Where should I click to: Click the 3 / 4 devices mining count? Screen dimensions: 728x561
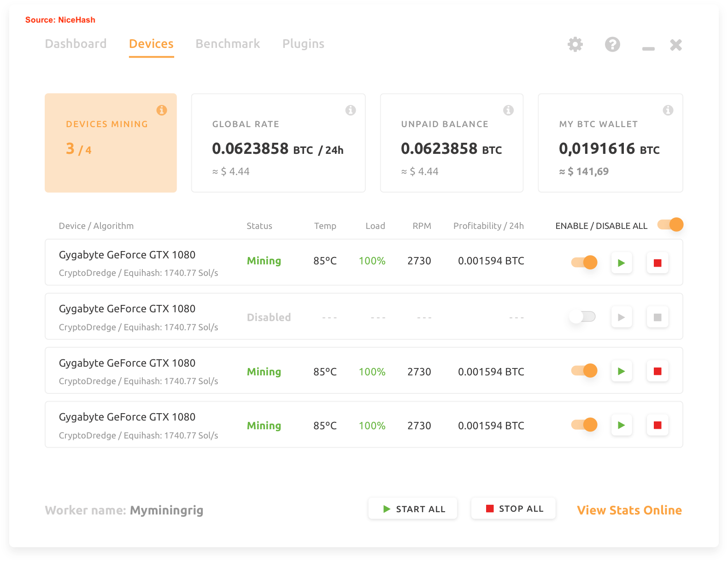coord(78,149)
